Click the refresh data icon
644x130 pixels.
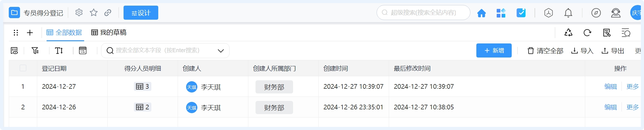[x=587, y=33]
